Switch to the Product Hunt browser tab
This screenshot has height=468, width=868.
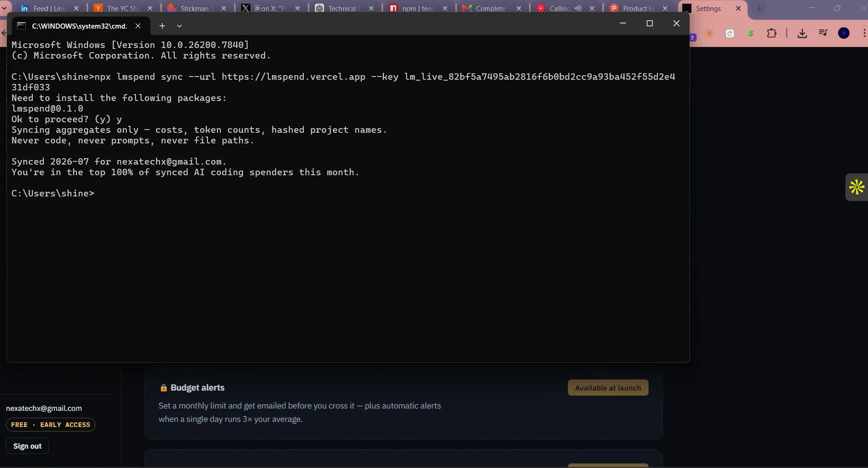638,8
